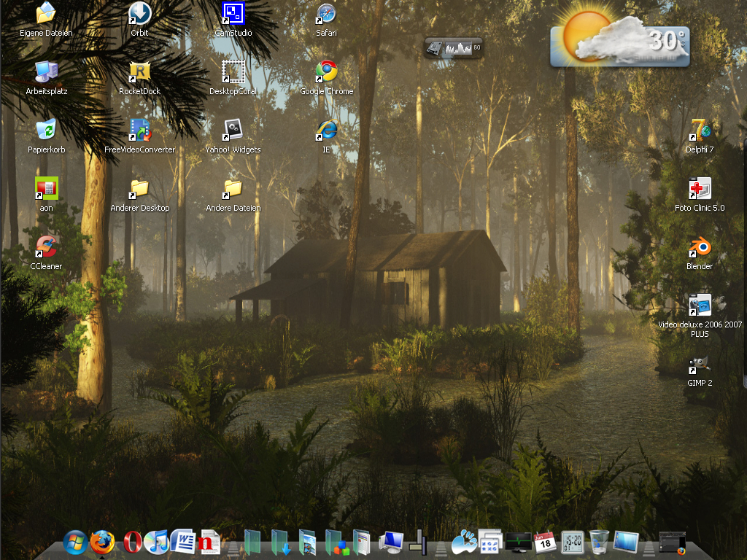This screenshot has width=747, height=560.
Task: Open the Safari browser shortcut
Action: click(x=326, y=13)
